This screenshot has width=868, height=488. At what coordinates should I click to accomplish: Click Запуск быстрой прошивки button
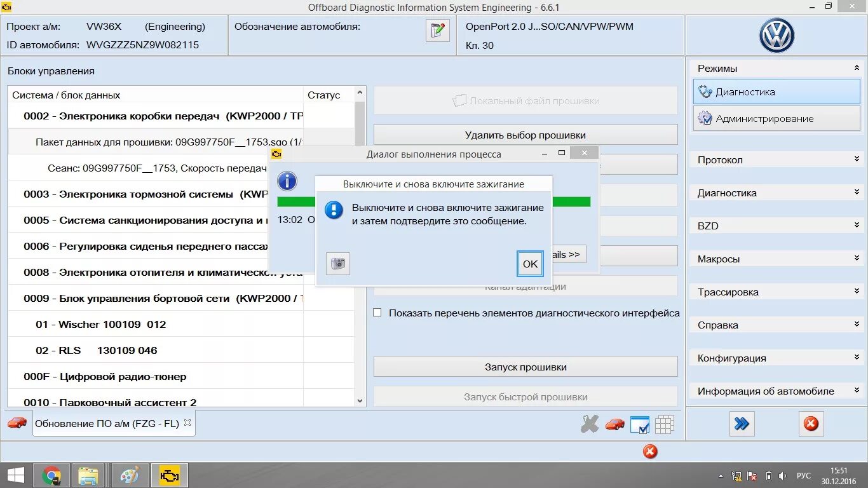coord(526,396)
